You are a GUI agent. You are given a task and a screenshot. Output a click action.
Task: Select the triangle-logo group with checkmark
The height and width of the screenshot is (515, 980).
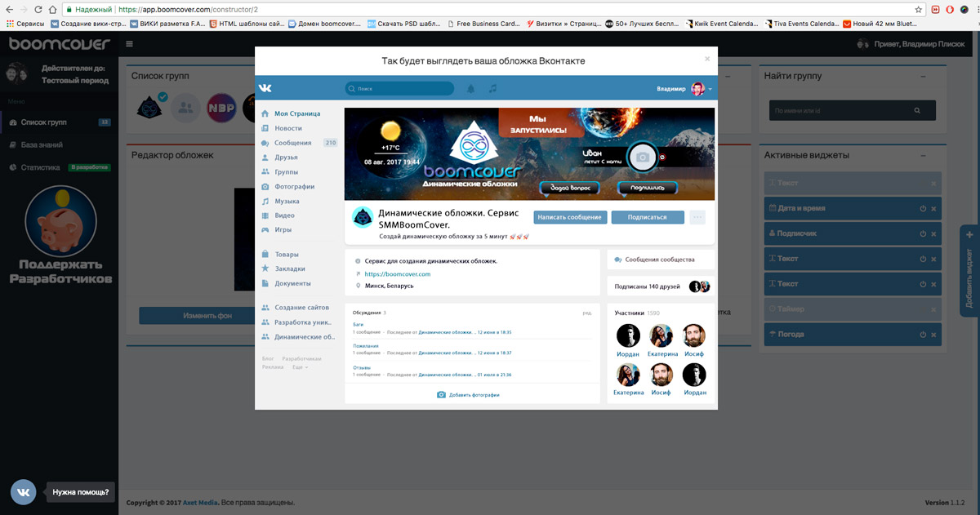click(x=151, y=108)
